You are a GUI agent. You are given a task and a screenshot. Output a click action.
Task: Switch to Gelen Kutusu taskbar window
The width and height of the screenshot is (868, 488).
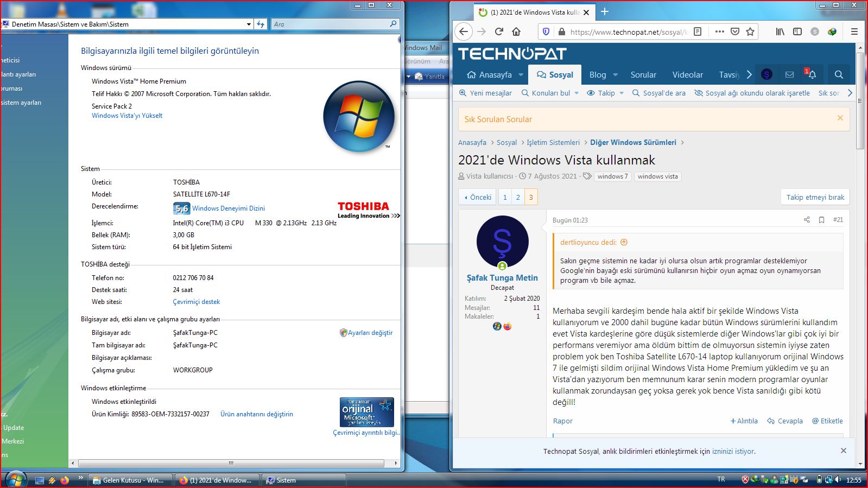130,480
